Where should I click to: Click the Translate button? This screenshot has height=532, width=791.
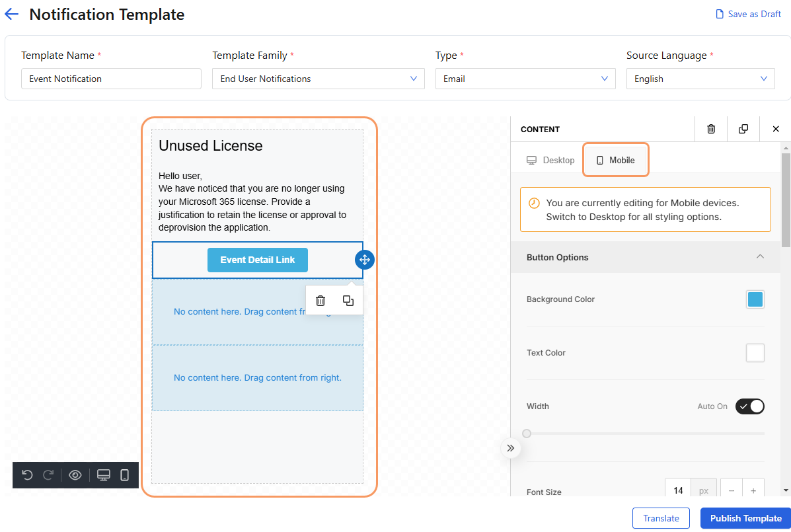point(661,518)
